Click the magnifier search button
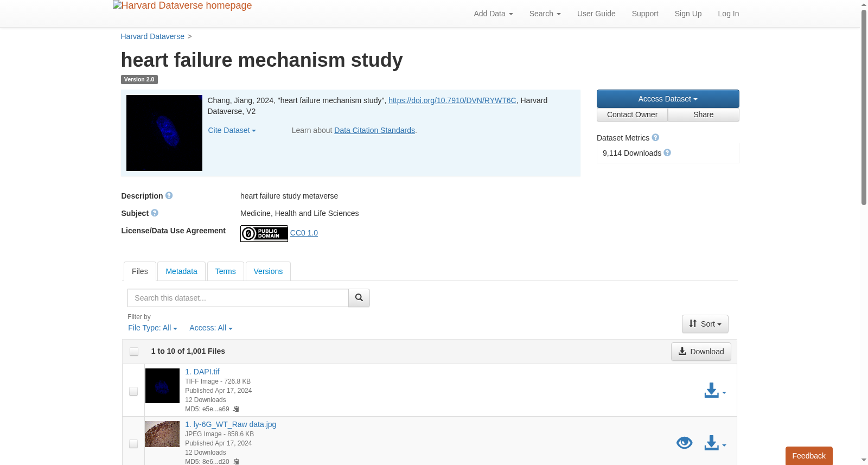The width and height of the screenshot is (868, 465). click(359, 298)
